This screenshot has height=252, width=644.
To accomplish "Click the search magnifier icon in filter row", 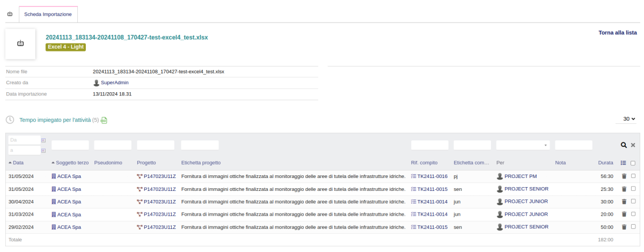I will point(624,145).
